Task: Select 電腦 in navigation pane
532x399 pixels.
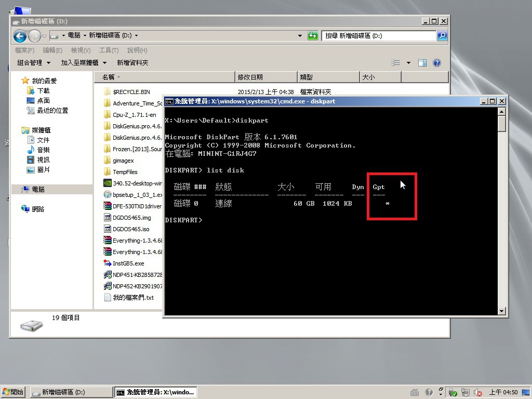Action: (x=38, y=189)
